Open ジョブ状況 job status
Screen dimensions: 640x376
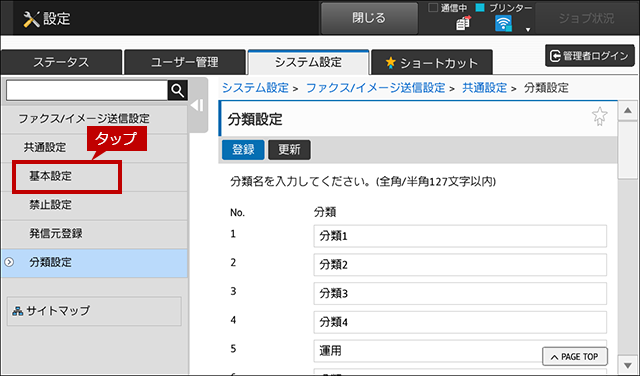586,18
